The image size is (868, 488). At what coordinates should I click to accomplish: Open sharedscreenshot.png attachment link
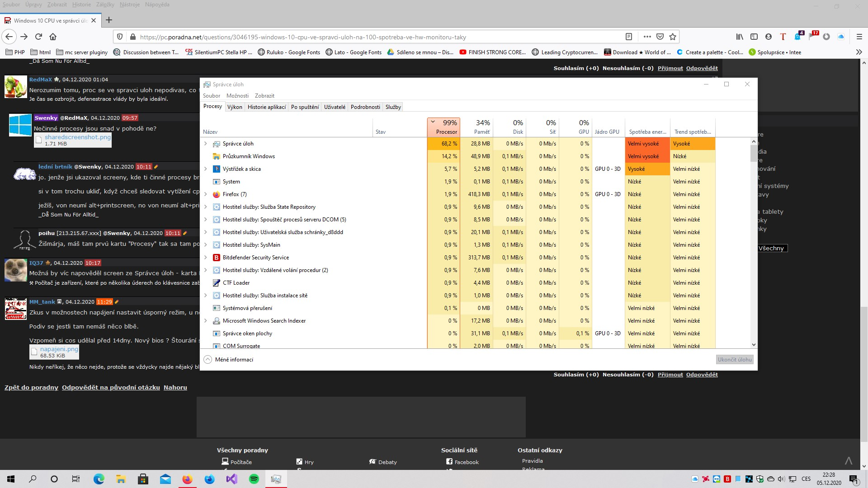[x=77, y=137]
